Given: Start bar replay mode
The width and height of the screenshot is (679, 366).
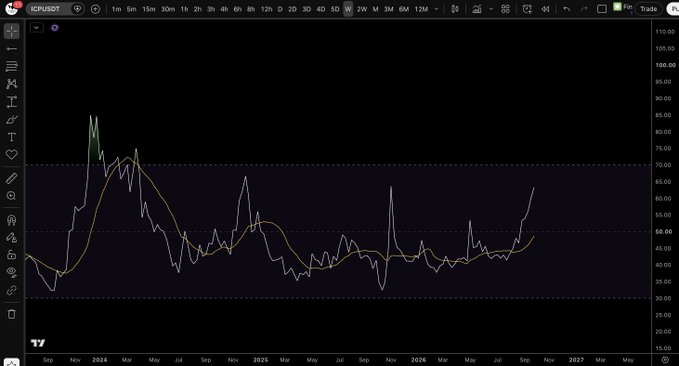Looking at the screenshot, I should 546,9.
